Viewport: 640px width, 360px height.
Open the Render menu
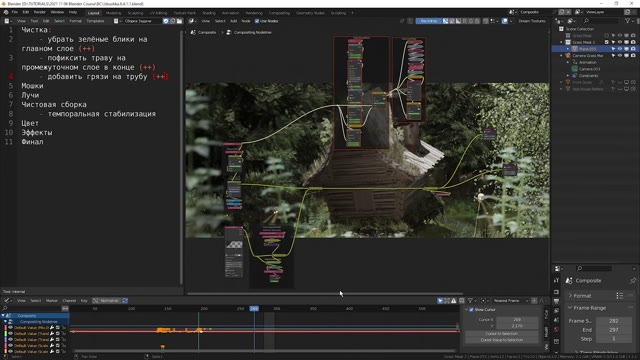40,12
